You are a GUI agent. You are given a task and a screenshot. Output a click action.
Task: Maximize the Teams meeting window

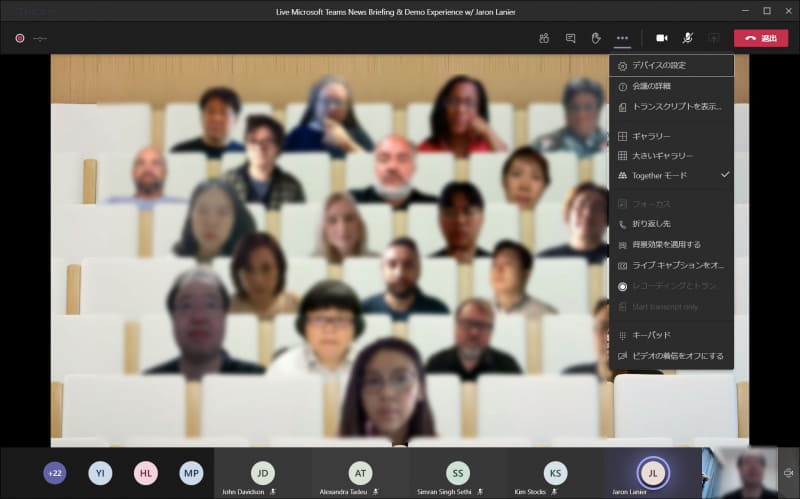click(x=767, y=11)
